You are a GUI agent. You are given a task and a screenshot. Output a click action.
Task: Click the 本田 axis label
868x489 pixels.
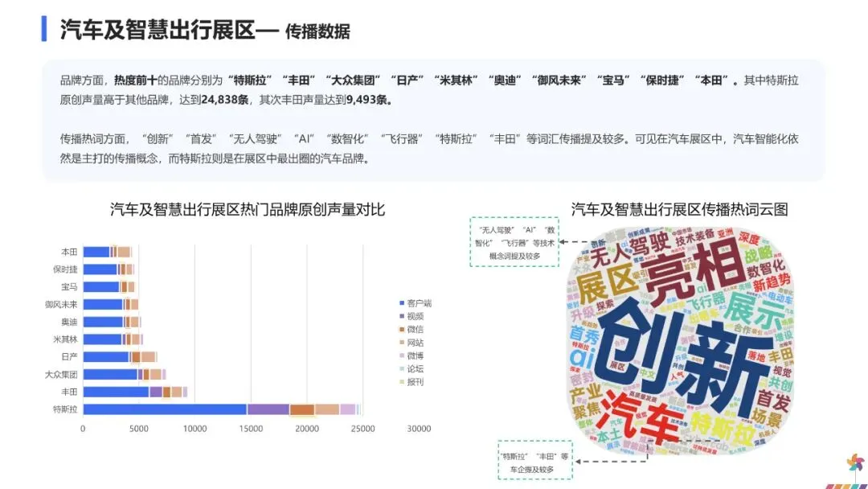click(x=69, y=252)
